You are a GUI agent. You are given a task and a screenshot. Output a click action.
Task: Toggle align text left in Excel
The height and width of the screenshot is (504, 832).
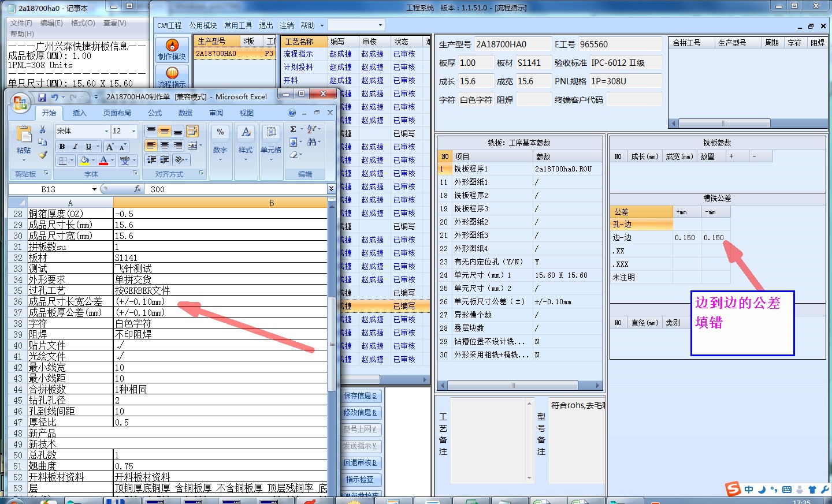pyautogui.click(x=151, y=145)
